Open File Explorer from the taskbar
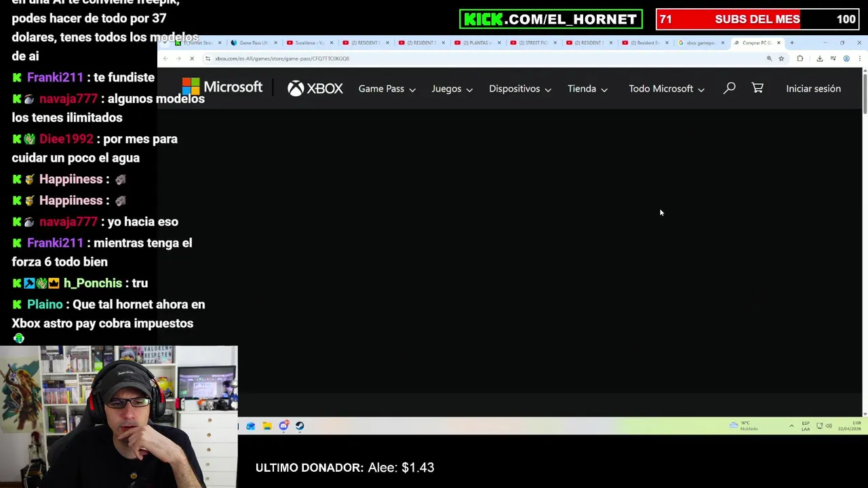The height and width of the screenshot is (488, 868). (267, 426)
